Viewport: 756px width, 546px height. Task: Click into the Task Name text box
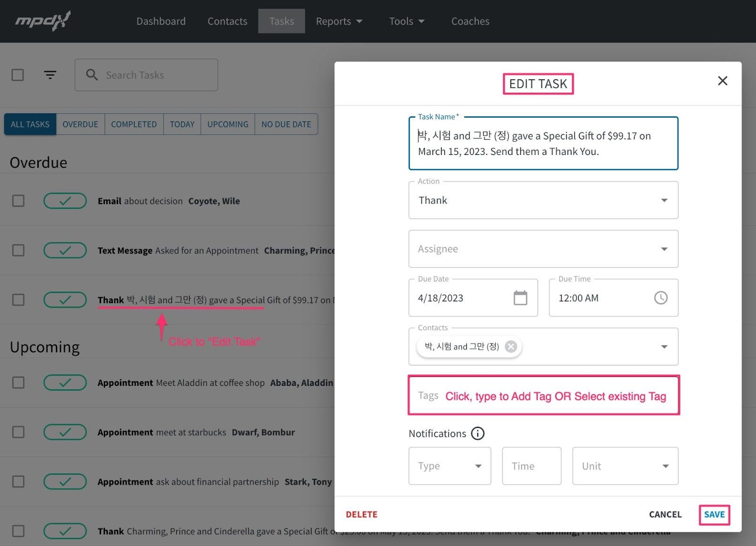tap(543, 144)
